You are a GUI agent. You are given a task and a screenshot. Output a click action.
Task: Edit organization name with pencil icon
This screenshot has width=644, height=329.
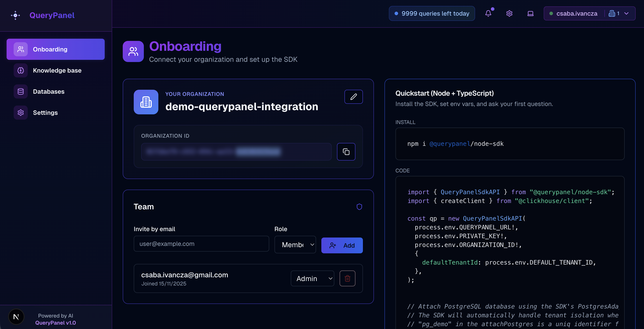pos(353,97)
